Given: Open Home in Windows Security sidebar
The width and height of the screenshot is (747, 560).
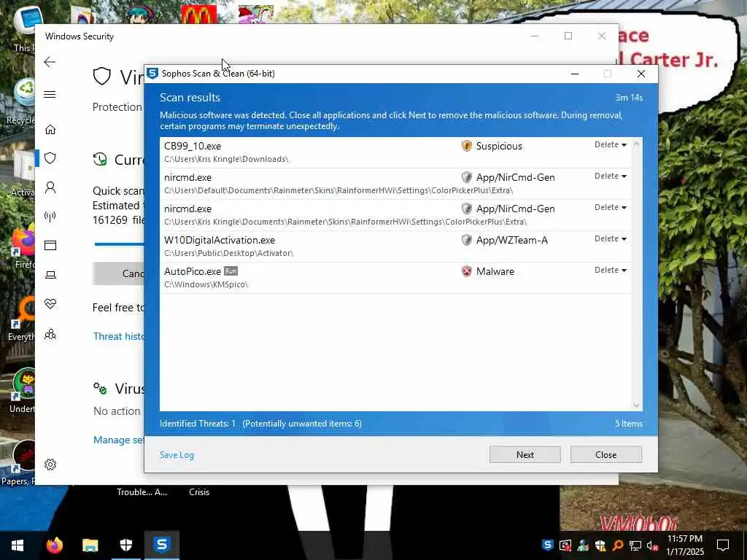Looking at the screenshot, I should pos(50,130).
